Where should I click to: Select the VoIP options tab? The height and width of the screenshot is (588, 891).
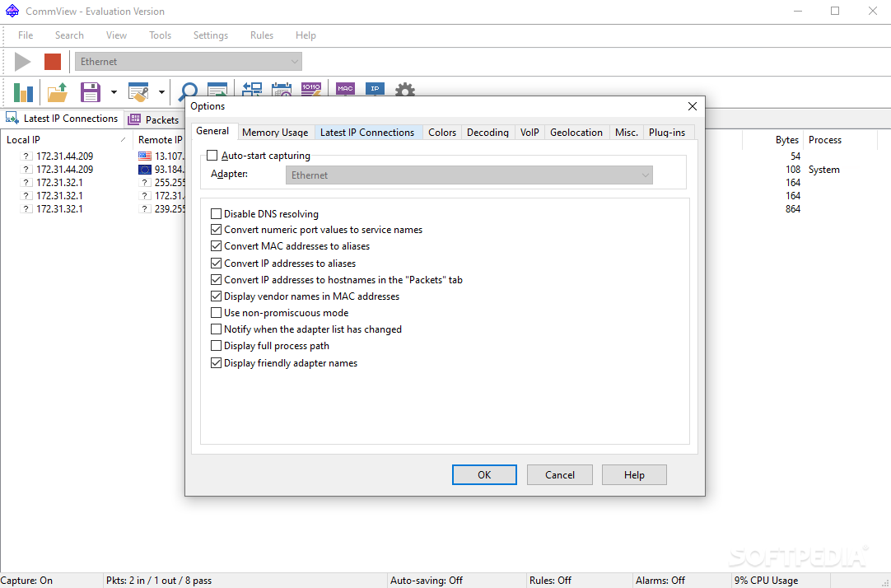point(529,133)
